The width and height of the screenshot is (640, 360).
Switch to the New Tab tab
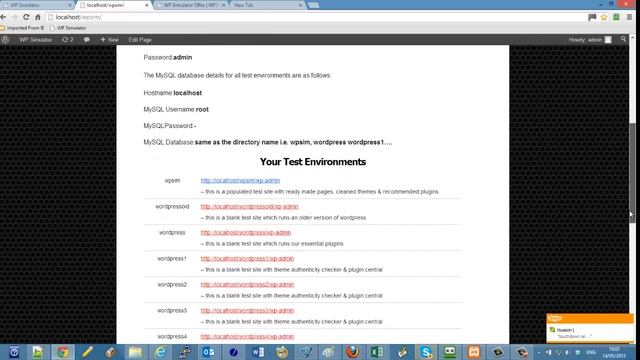point(267,5)
